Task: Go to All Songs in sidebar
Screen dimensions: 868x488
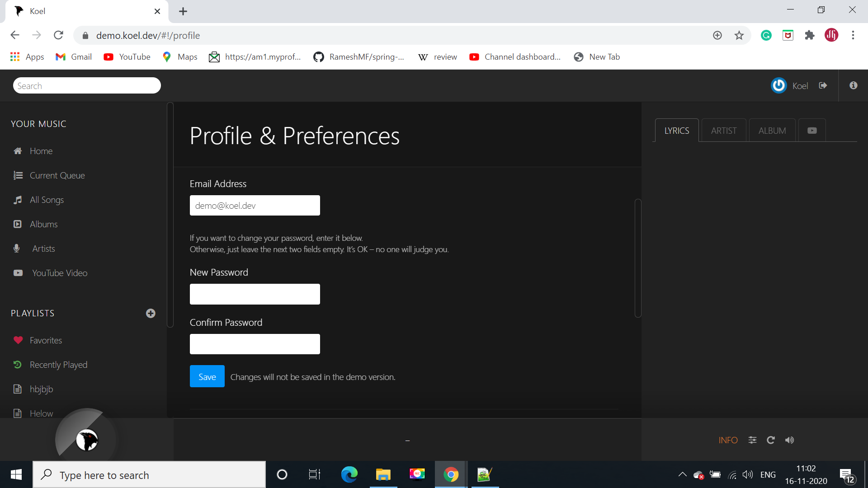Action: (47, 200)
